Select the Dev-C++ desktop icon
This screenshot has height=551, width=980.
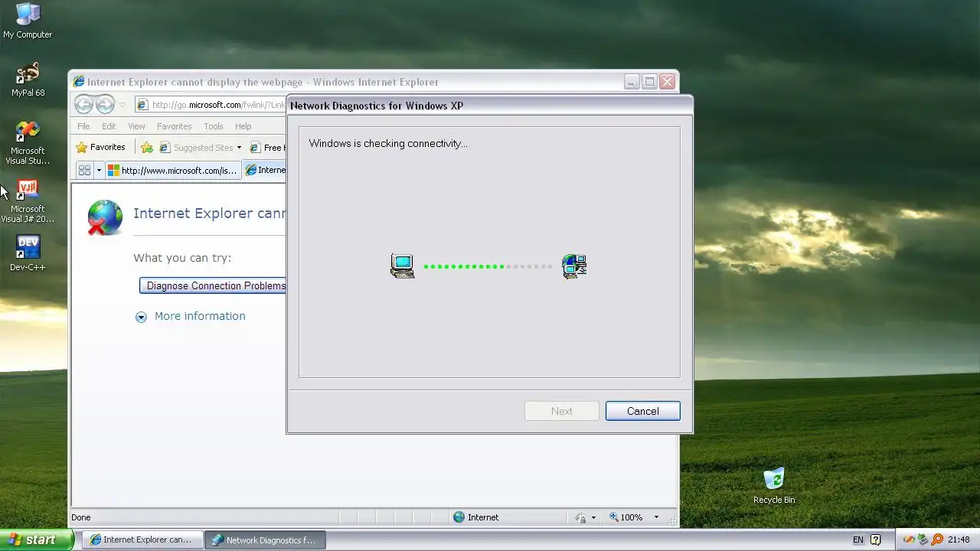(x=28, y=253)
